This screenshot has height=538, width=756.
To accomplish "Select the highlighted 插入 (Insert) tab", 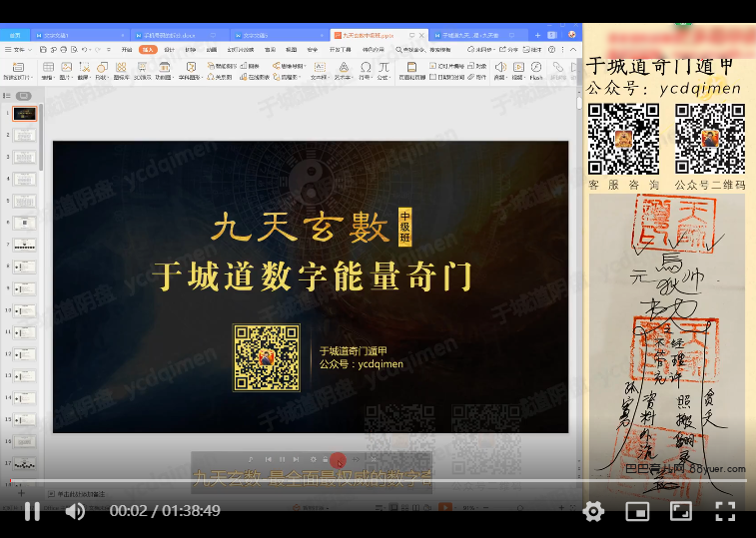I will (148, 49).
